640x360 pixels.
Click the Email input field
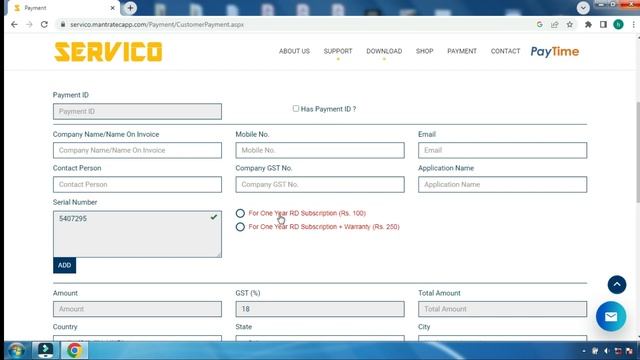tap(502, 150)
